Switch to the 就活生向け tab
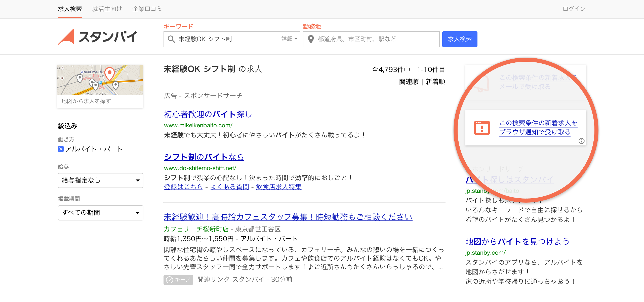644x302 pixels. point(107,9)
